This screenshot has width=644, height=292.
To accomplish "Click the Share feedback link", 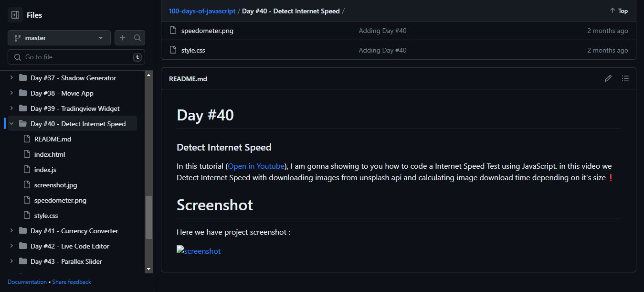I will click(72, 281).
